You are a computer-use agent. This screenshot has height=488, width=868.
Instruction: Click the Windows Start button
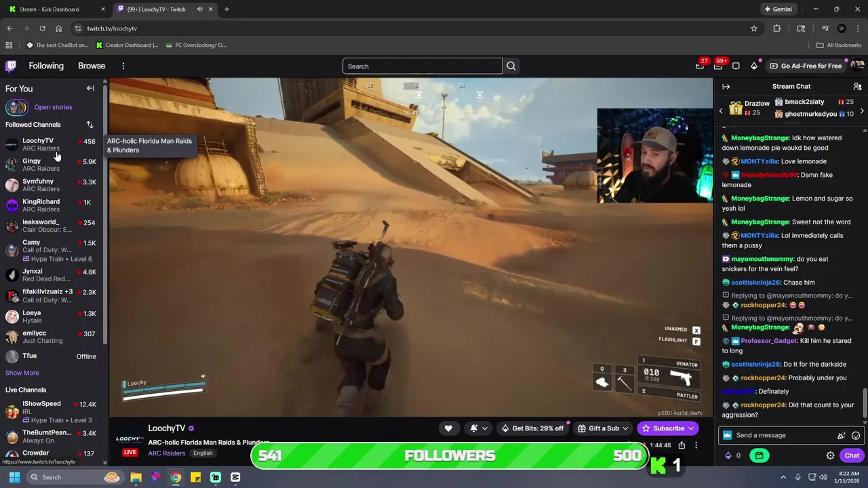(x=14, y=477)
